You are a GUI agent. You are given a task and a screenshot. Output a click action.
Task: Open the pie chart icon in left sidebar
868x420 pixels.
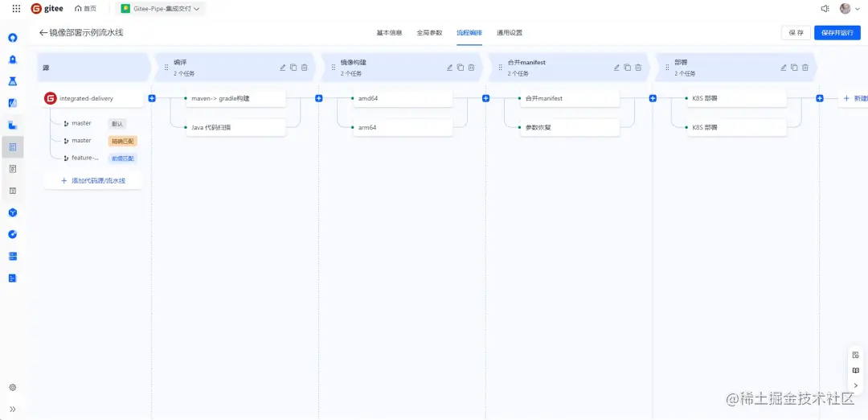[13, 234]
